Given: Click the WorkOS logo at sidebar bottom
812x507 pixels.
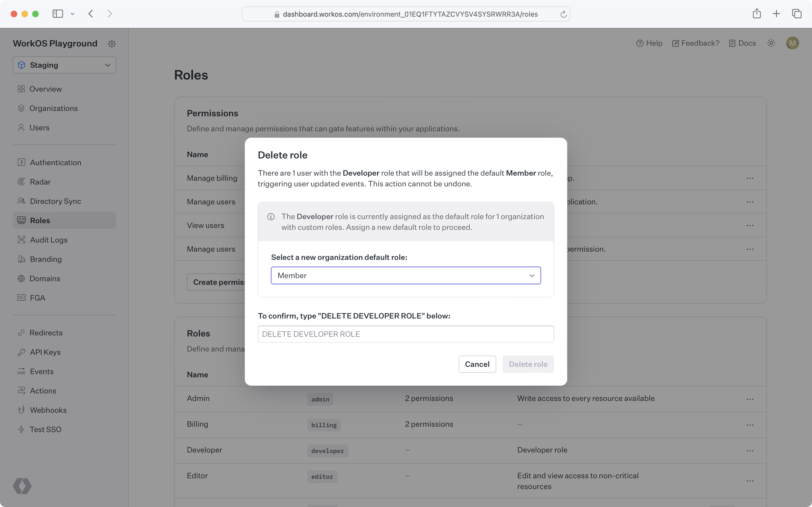Looking at the screenshot, I should click(x=22, y=486).
